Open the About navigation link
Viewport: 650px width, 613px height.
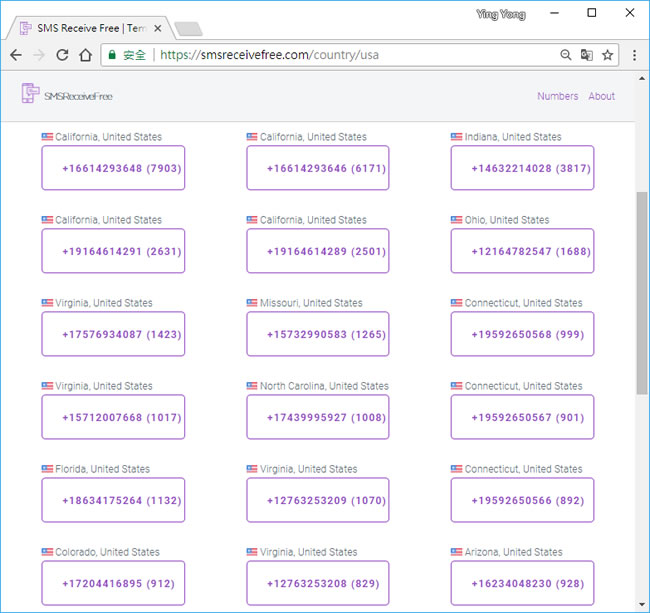coord(601,96)
